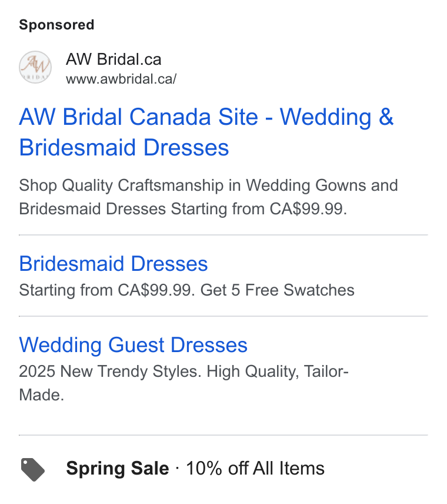Viewport: 447px width, 504px height.
Task: Open the Wedding Guest Dresses sitelink
Action: click(x=134, y=345)
